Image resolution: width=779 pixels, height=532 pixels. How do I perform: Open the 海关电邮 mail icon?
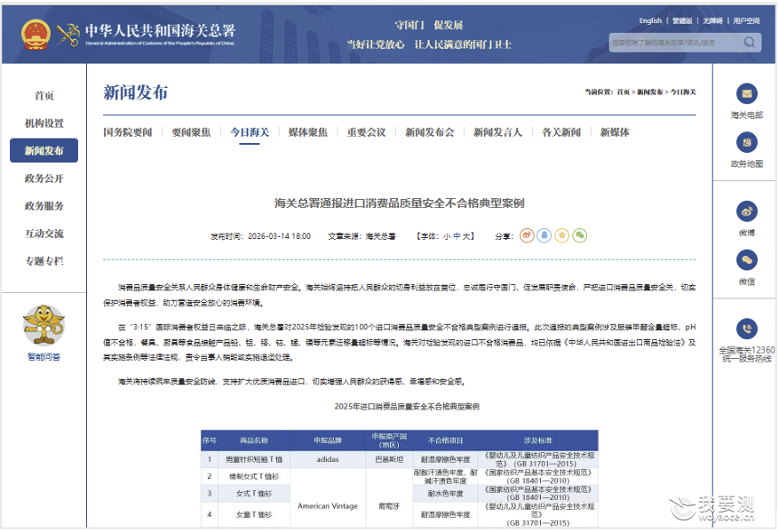[x=747, y=93]
